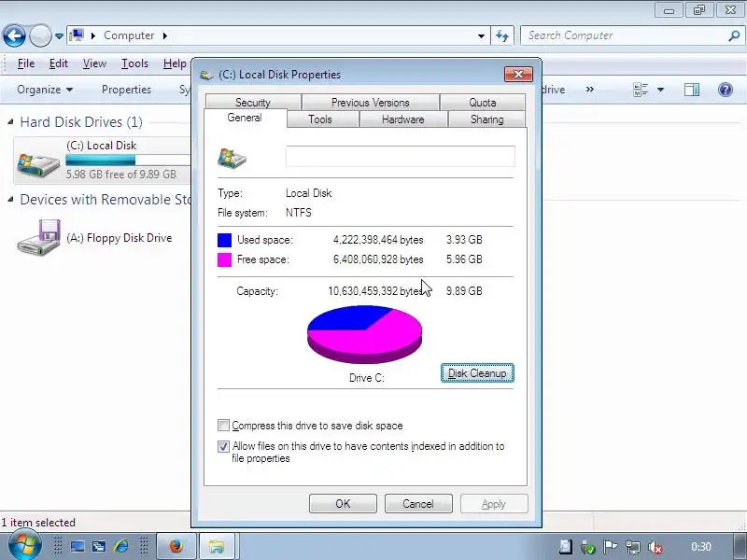The width and height of the screenshot is (747, 560).
Task: Click Cancel in the Properties dialog
Action: 418,504
